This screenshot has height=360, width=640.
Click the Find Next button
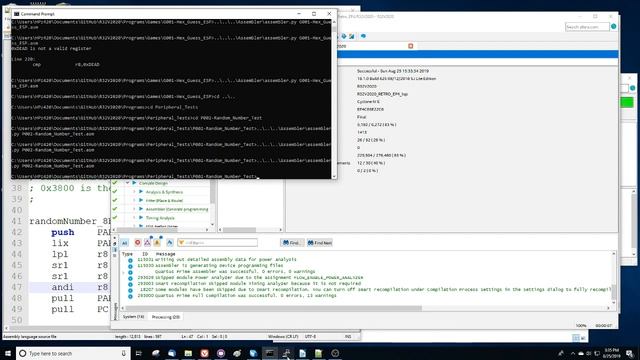pyautogui.click(x=320, y=243)
